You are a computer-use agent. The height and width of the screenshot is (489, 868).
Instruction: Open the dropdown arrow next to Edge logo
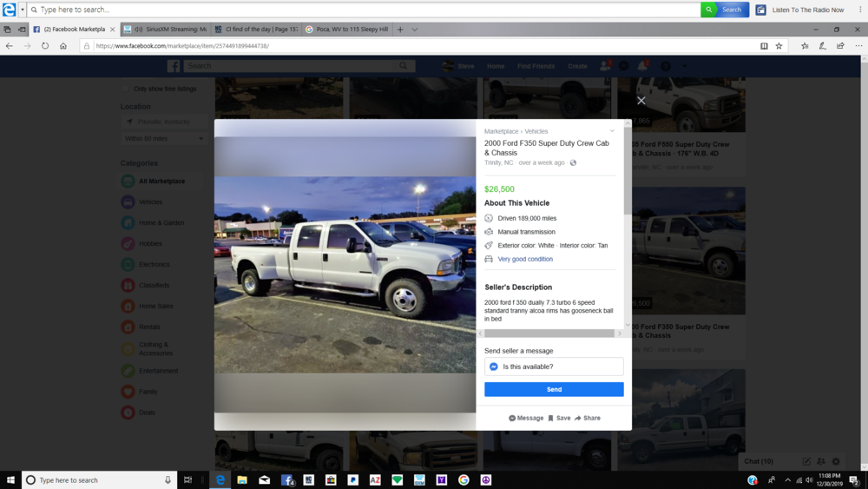(23, 10)
